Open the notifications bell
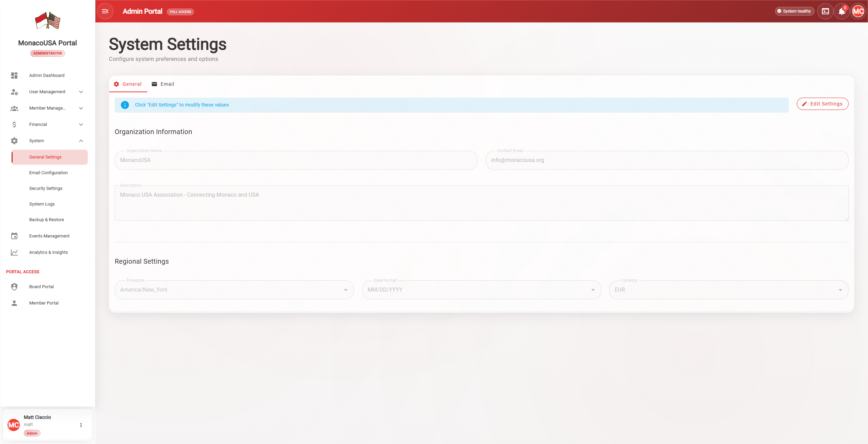The height and width of the screenshot is (444, 868). [841, 12]
